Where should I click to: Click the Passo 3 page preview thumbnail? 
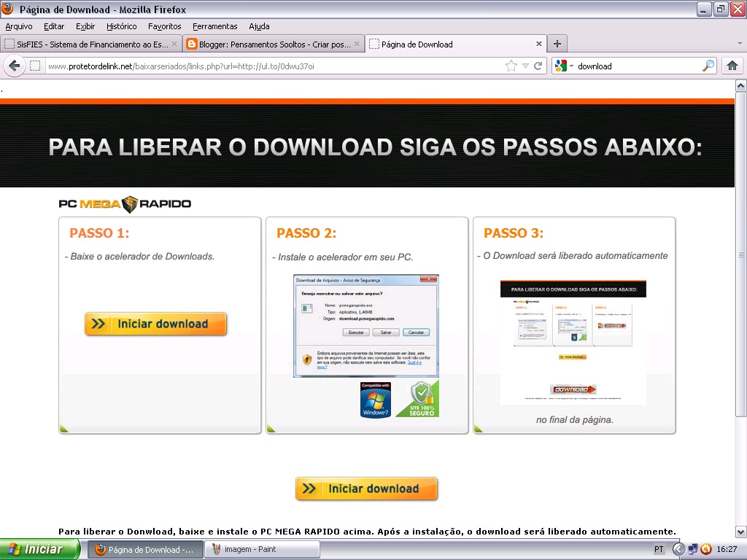pyautogui.click(x=573, y=343)
